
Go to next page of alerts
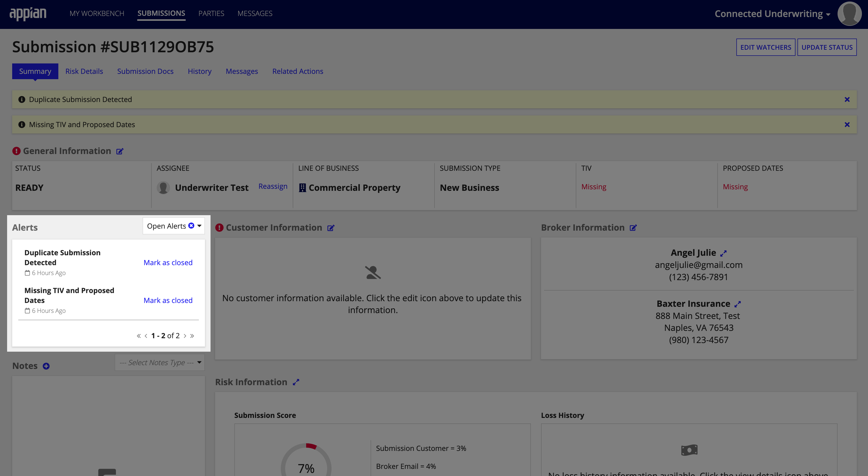[185, 336]
